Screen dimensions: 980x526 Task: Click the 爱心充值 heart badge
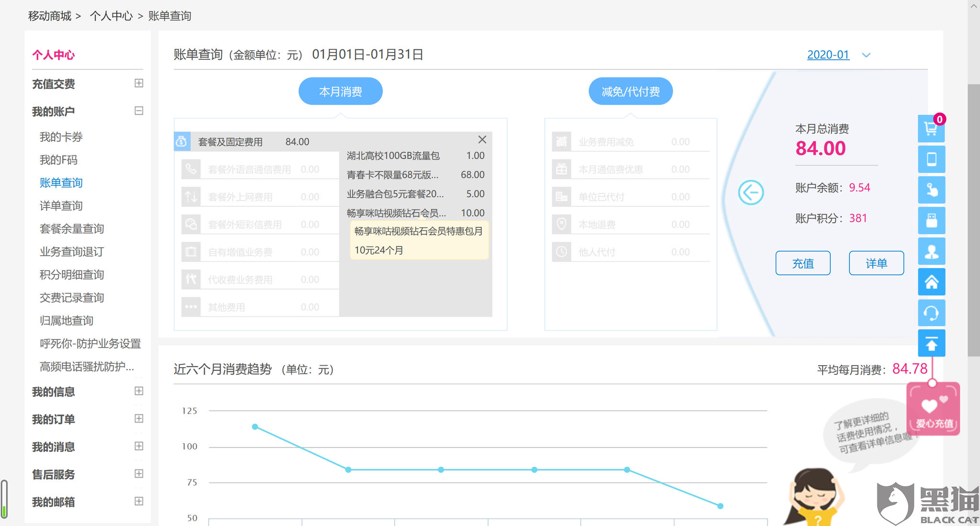coord(933,410)
